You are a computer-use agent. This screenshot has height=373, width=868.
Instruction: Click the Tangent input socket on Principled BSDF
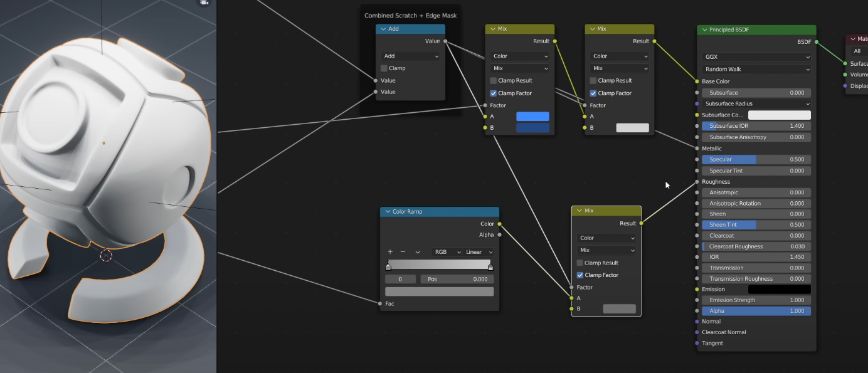(x=697, y=343)
